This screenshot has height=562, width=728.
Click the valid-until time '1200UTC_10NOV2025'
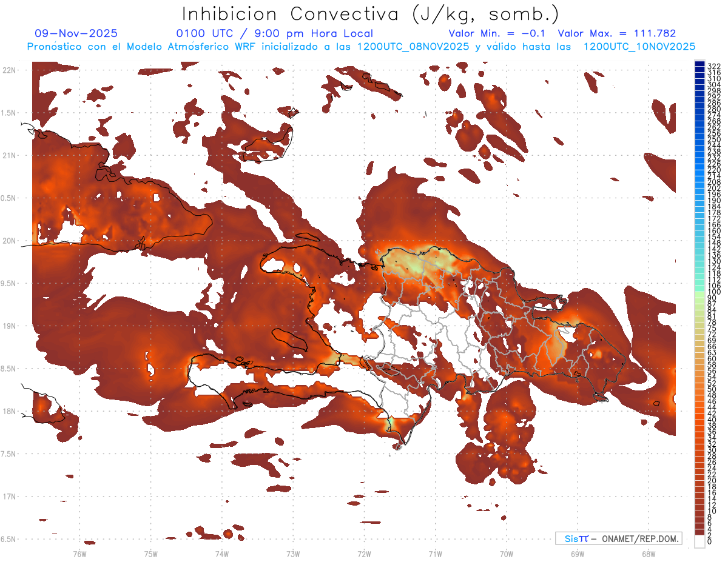coord(639,47)
